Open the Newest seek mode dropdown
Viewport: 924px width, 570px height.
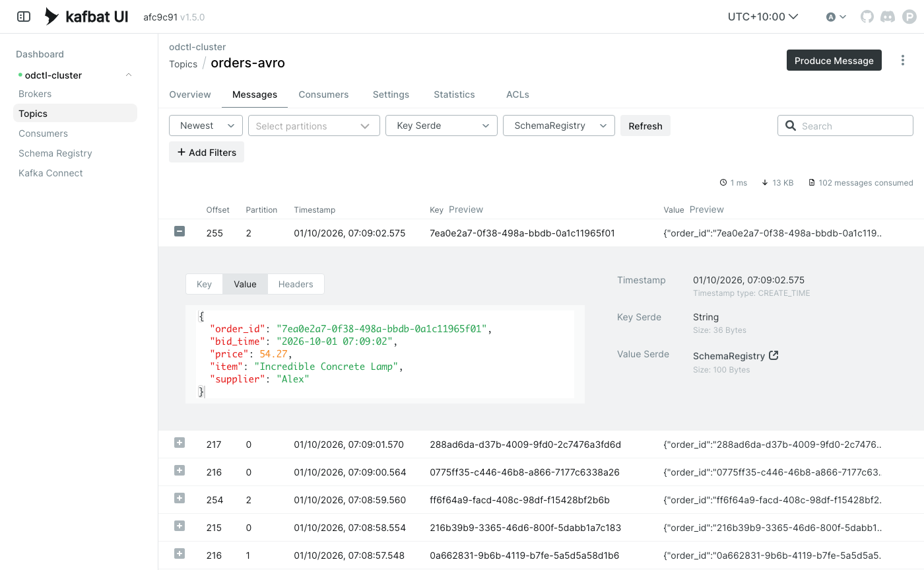[206, 125]
